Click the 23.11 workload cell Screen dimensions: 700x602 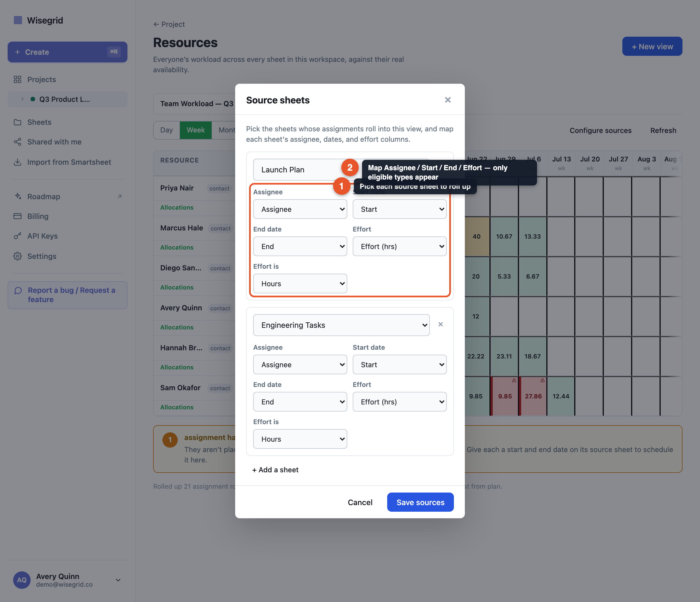(504, 356)
